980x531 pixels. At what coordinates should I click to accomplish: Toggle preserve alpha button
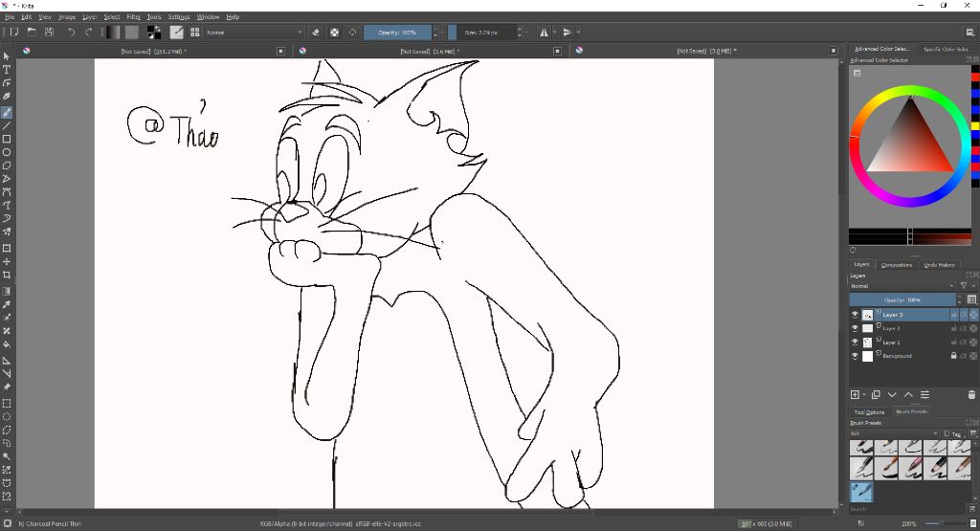tap(334, 32)
